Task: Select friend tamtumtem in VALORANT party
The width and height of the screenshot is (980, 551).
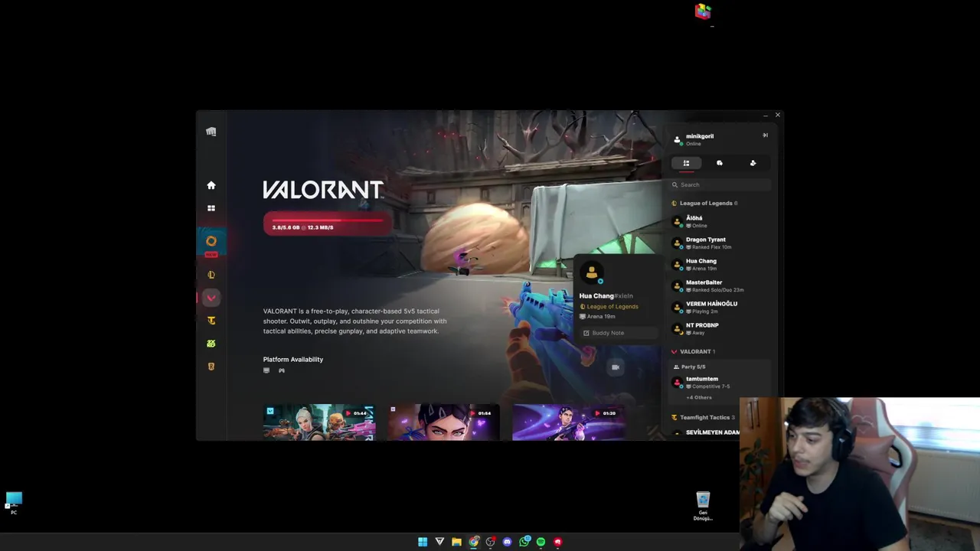Action: 720,382
